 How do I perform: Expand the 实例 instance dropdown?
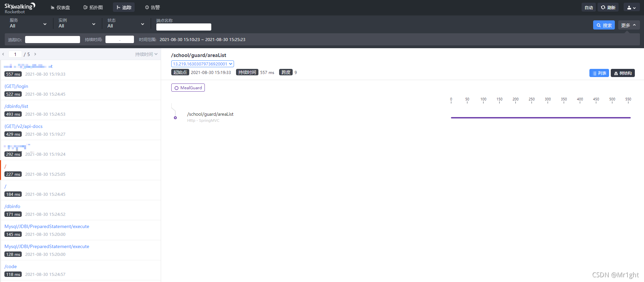pos(77,23)
